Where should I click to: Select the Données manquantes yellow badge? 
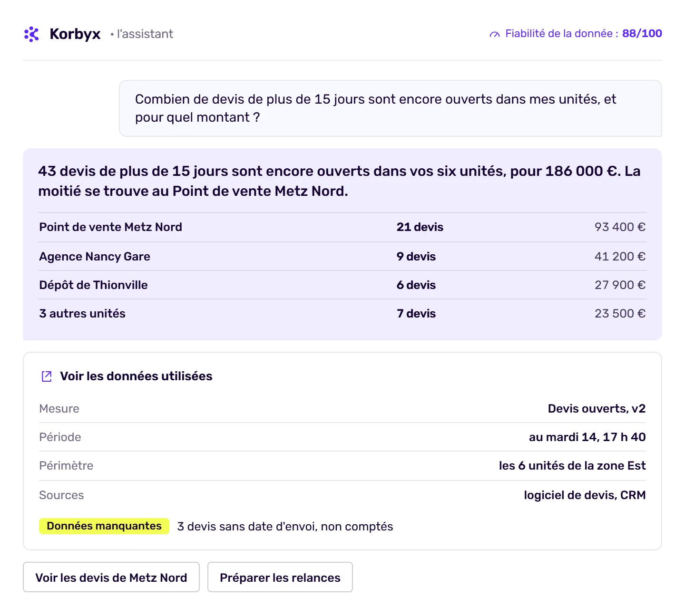pyautogui.click(x=104, y=526)
